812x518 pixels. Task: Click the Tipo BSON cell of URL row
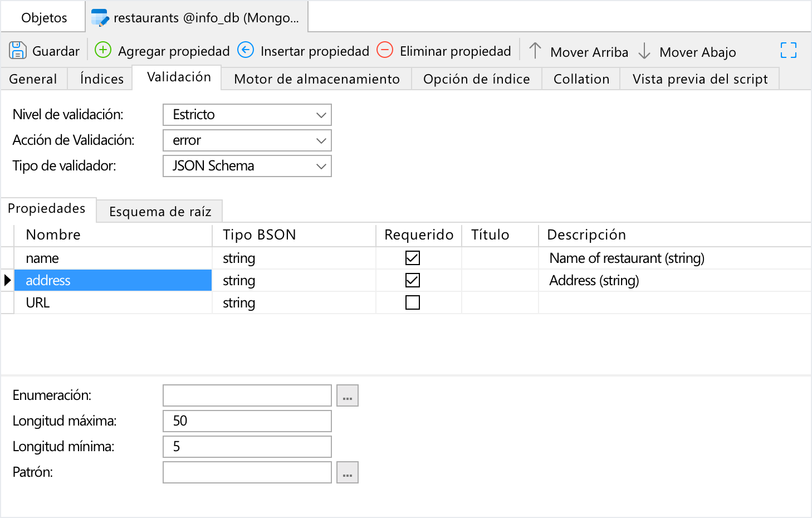[294, 302]
